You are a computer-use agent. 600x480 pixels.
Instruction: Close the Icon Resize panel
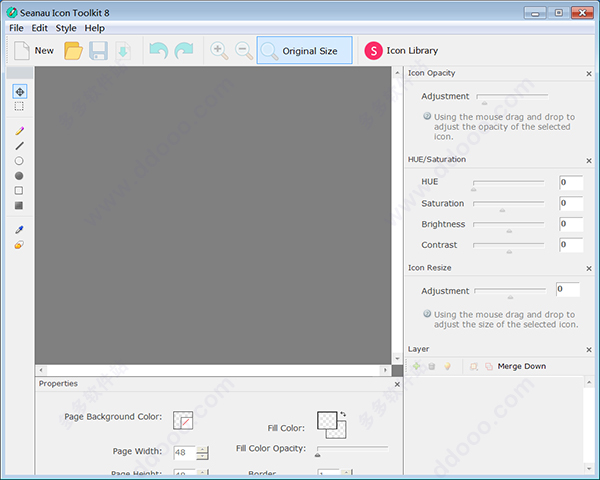click(589, 269)
